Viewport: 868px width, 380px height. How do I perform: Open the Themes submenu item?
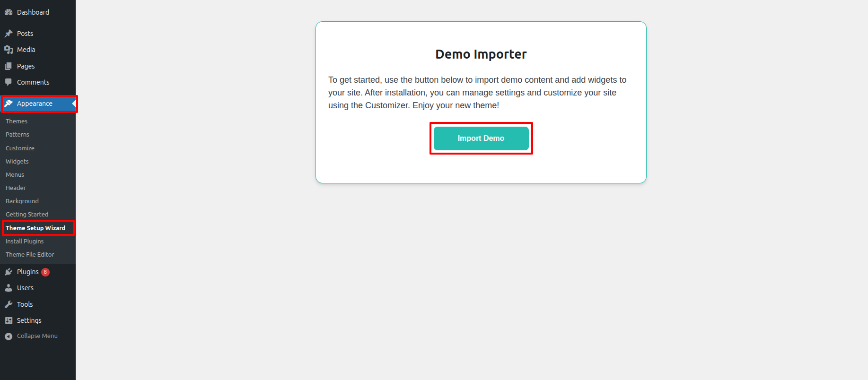pyautogui.click(x=17, y=121)
